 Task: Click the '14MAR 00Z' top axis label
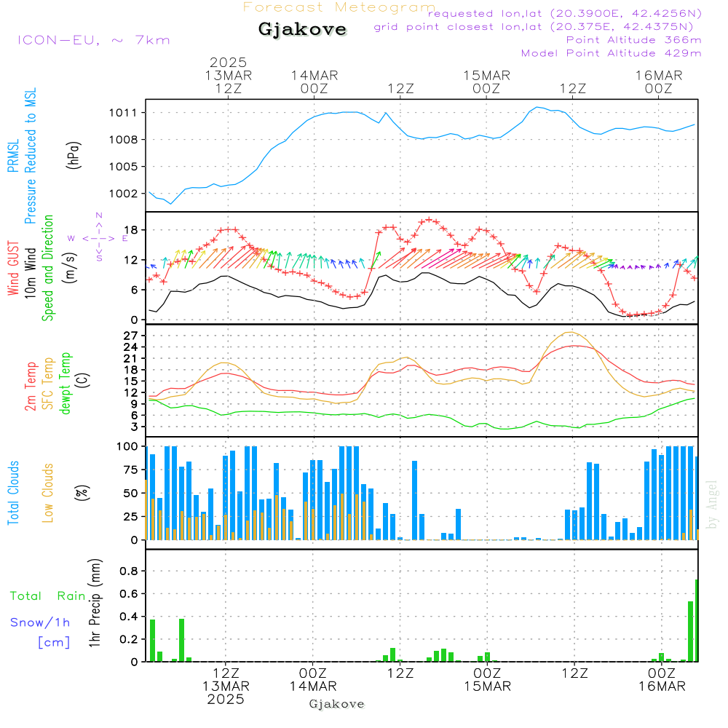314,82
